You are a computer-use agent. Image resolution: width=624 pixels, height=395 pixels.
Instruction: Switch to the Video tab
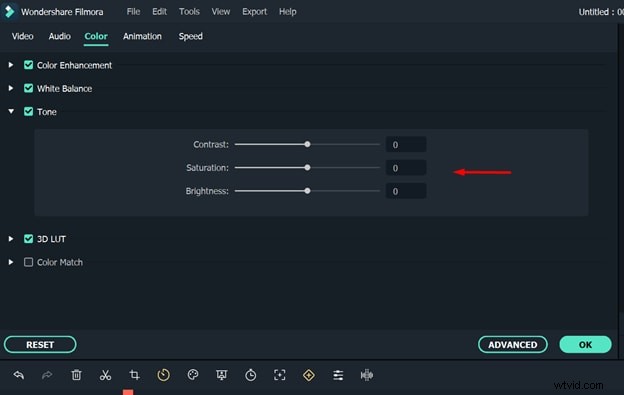click(x=22, y=36)
